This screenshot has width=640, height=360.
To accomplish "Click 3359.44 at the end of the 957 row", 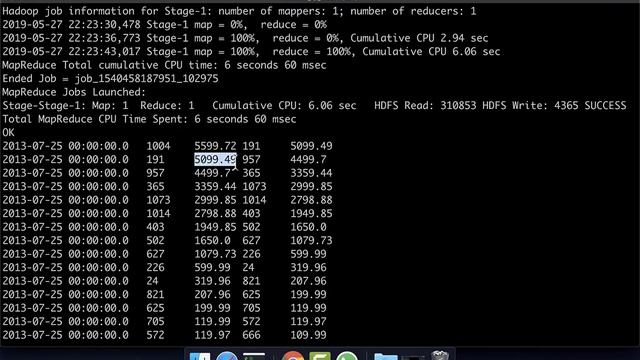I will (311, 173).
